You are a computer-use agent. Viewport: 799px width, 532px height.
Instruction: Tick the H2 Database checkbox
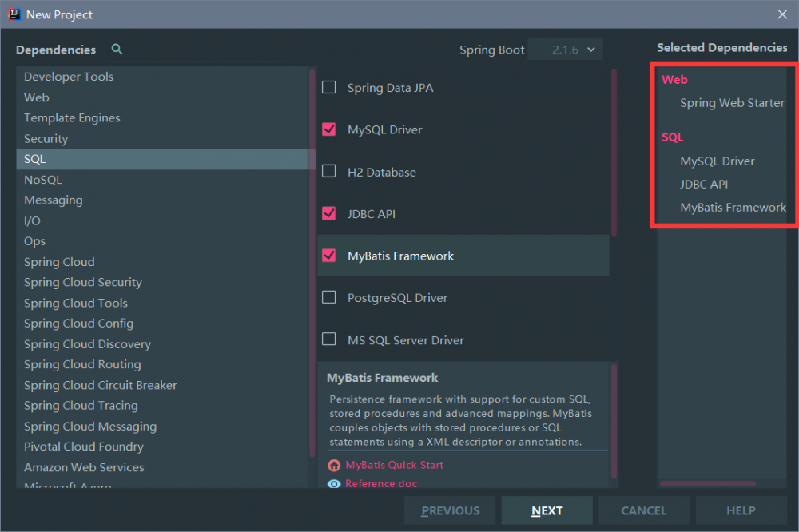(x=328, y=172)
